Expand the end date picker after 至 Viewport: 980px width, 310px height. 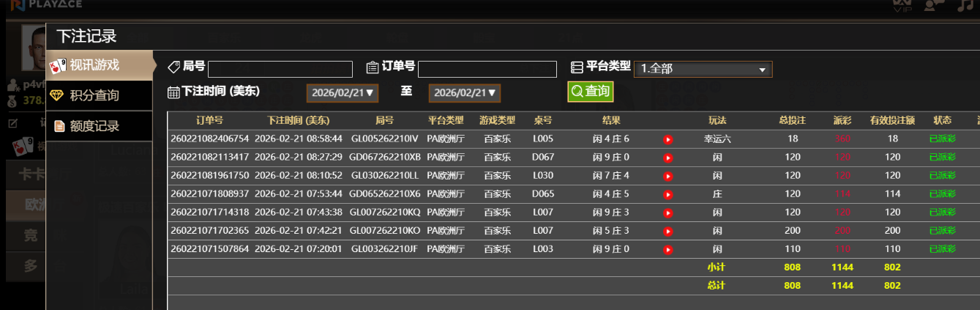pyautogui.click(x=465, y=93)
